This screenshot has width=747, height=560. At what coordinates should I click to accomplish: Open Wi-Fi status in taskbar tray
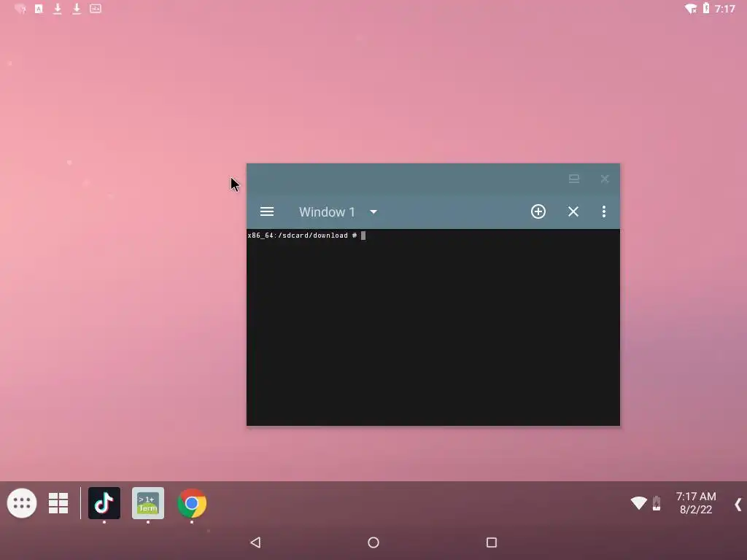638,503
